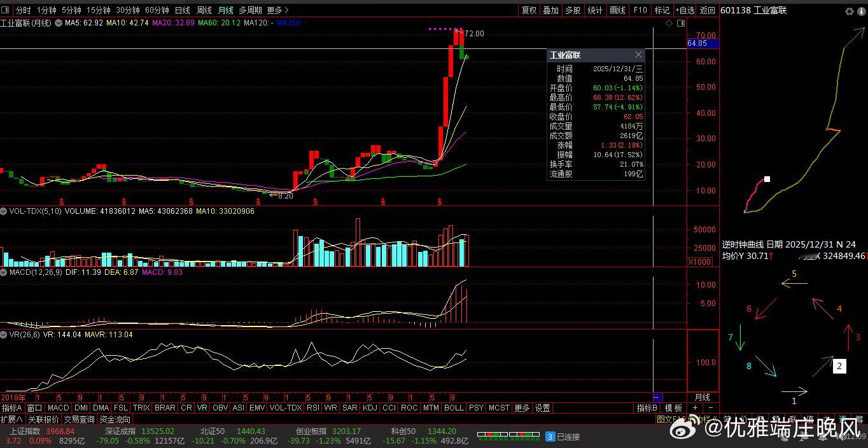Click the 月线 label at chart corner
The width and height of the screenshot is (868, 448).
pyautogui.click(x=703, y=396)
